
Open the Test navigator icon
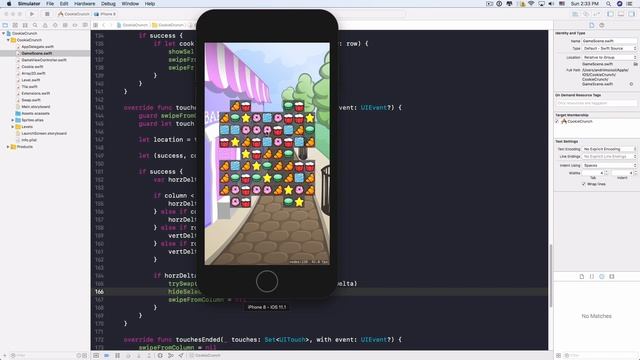55,25
